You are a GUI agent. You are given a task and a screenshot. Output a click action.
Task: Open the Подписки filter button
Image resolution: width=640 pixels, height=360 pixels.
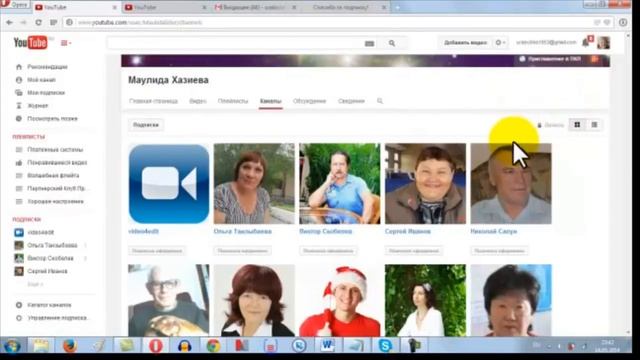pyautogui.click(x=146, y=125)
